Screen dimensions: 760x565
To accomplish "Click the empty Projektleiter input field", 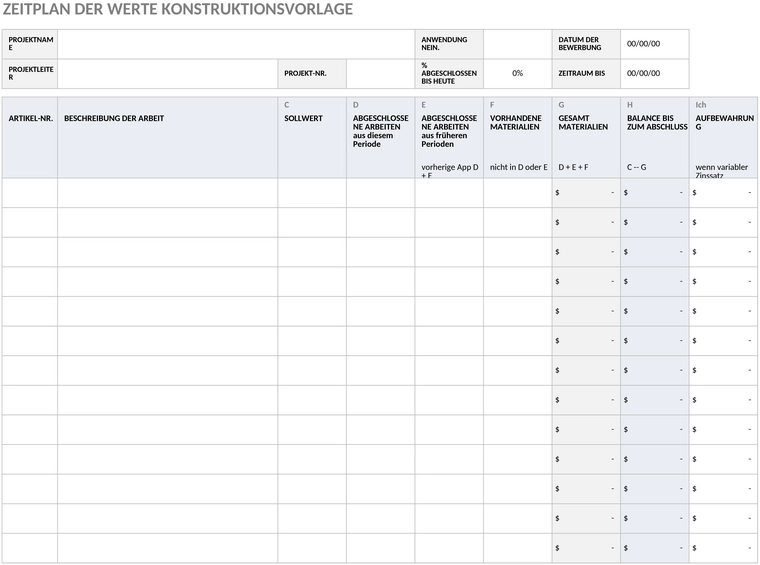I will [x=168, y=74].
